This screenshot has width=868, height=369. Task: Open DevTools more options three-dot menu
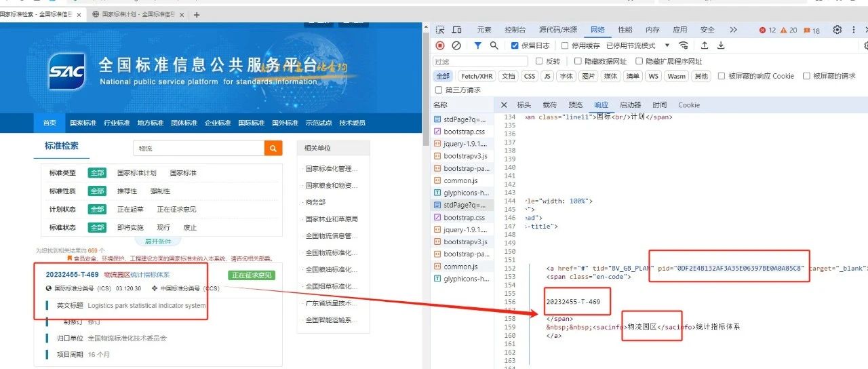(x=853, y=30)
